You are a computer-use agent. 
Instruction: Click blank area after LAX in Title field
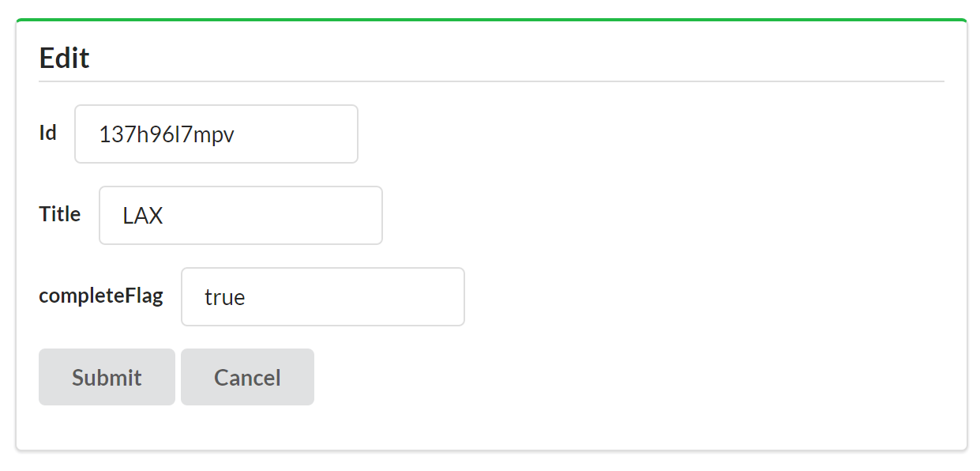click(300, 216)
